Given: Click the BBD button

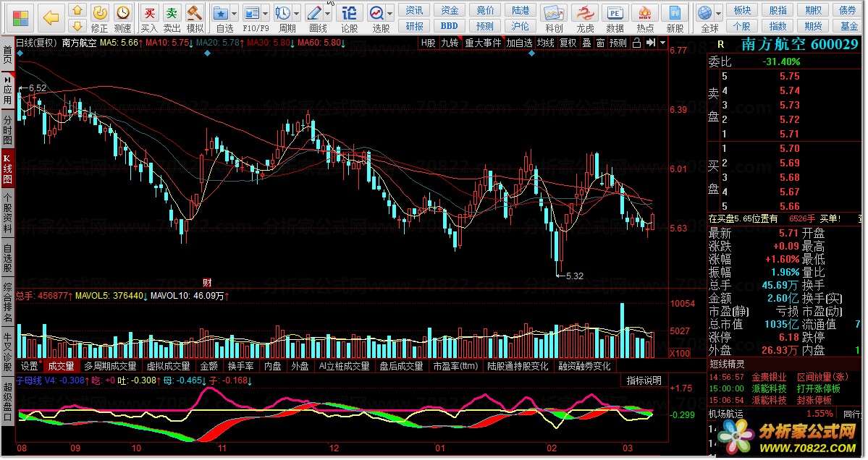Looking at the screenshot, I should (x=450, y=26).
